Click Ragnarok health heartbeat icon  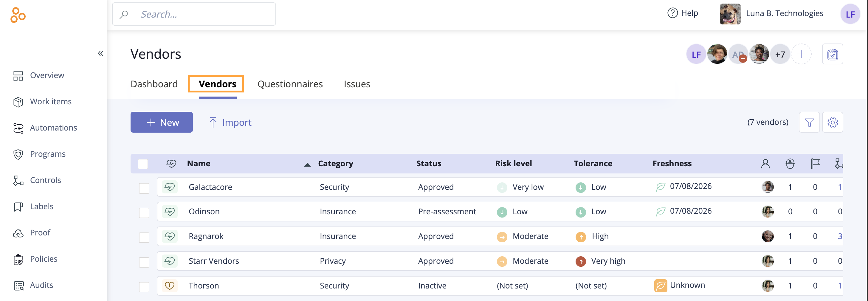(170, 236)
